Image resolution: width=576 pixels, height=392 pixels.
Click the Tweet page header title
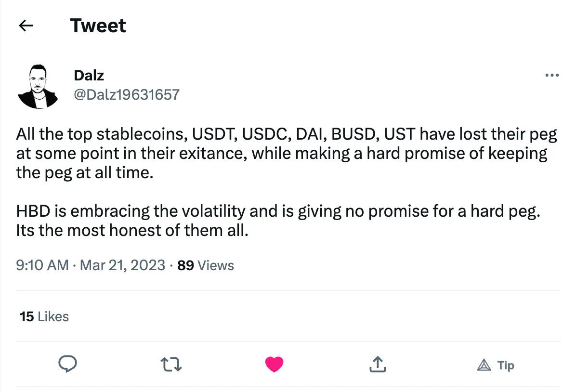coord(98,26)
